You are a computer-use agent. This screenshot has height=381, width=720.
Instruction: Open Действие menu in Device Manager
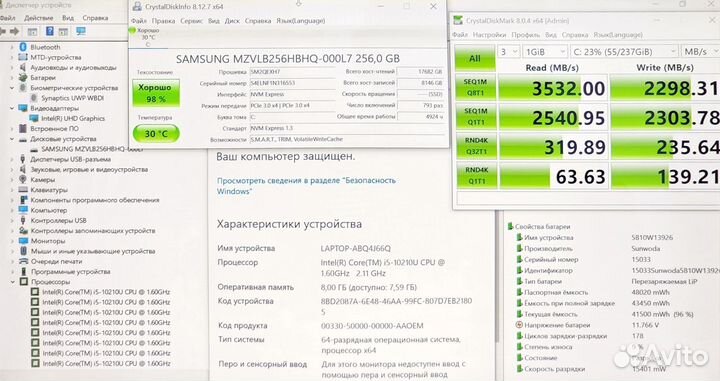[x=39, y=18]
